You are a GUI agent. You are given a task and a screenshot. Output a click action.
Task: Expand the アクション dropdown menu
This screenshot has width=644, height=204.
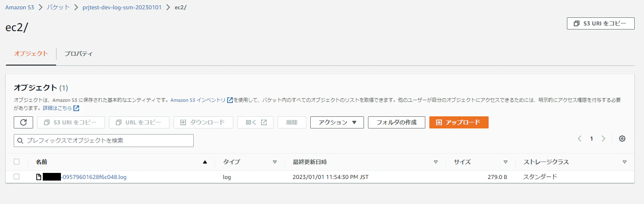(337, 122)
